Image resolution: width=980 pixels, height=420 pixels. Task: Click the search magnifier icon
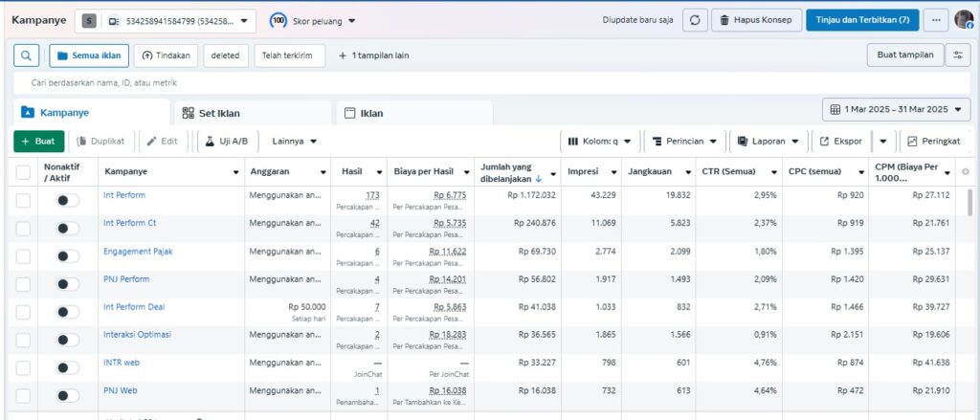pyautogui.click(x=26, y=55)
